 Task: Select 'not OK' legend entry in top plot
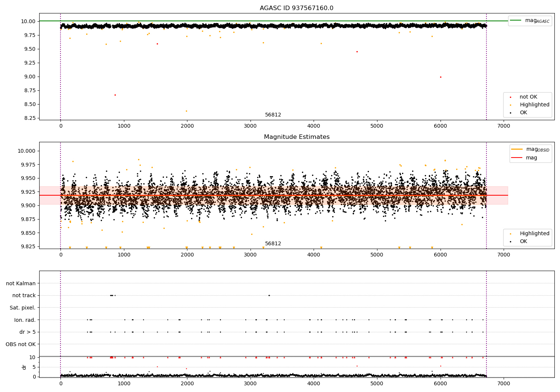click(x=528, y=97)
